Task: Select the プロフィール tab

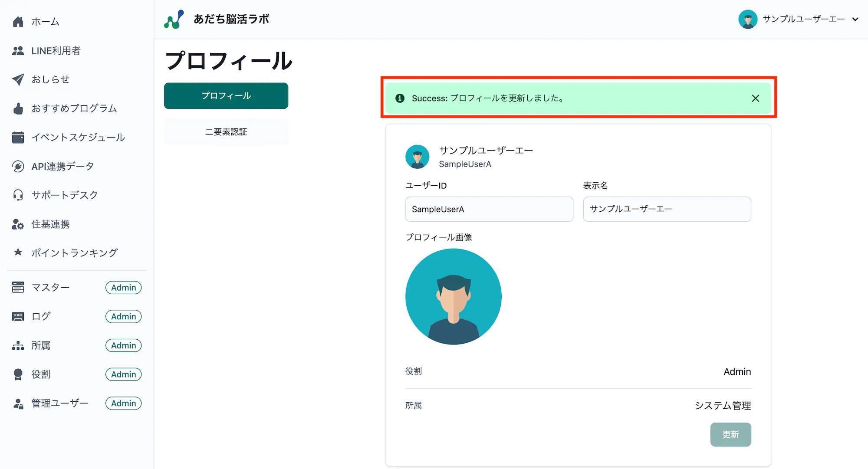Action: [226, 95]
